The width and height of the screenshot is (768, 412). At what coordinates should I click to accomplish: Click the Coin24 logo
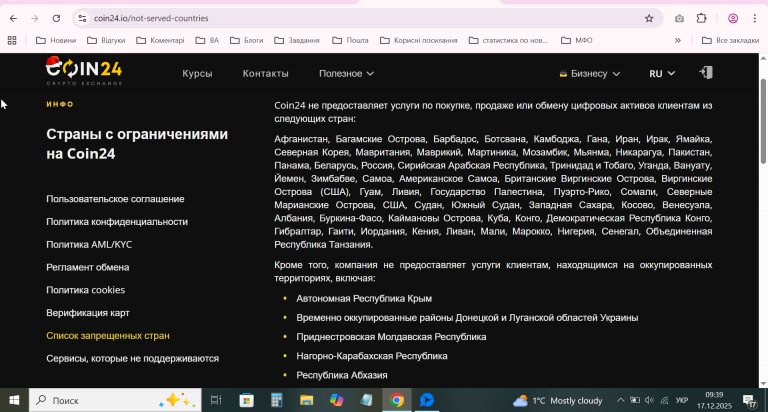(84, 71)
